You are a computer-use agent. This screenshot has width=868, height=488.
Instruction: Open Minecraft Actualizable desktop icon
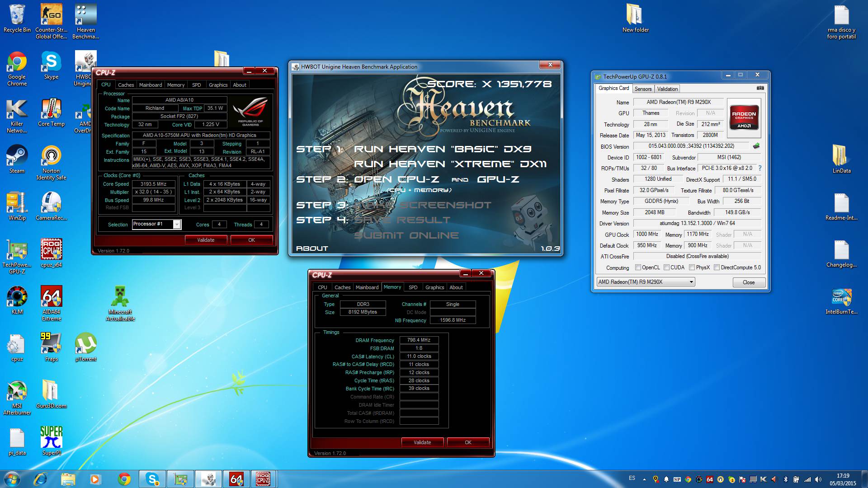tap(120, 304)
